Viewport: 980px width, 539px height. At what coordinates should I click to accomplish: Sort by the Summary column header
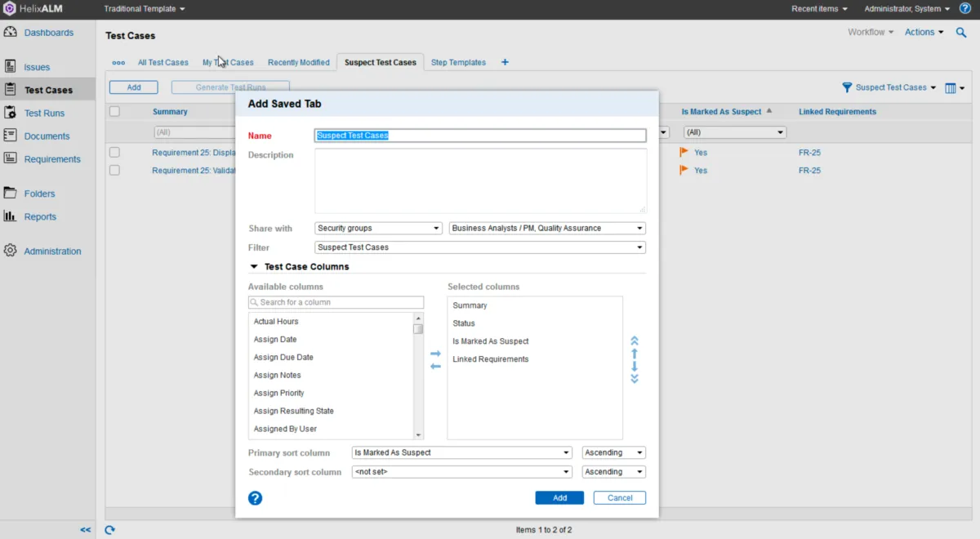click(170, 112)
